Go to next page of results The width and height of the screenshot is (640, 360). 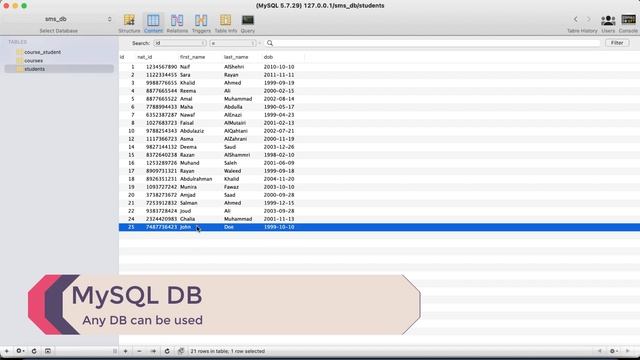pos(628,351)
